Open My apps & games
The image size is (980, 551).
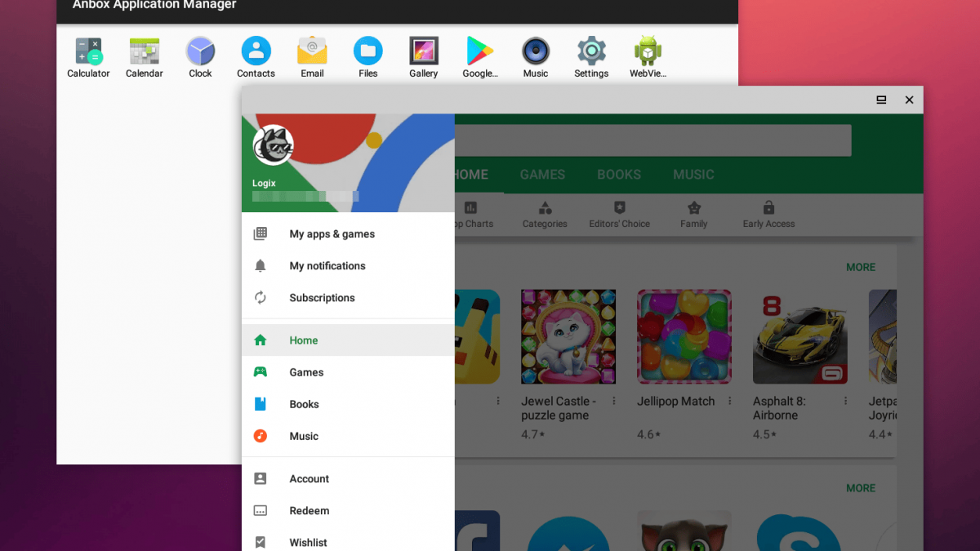[348, 234]
